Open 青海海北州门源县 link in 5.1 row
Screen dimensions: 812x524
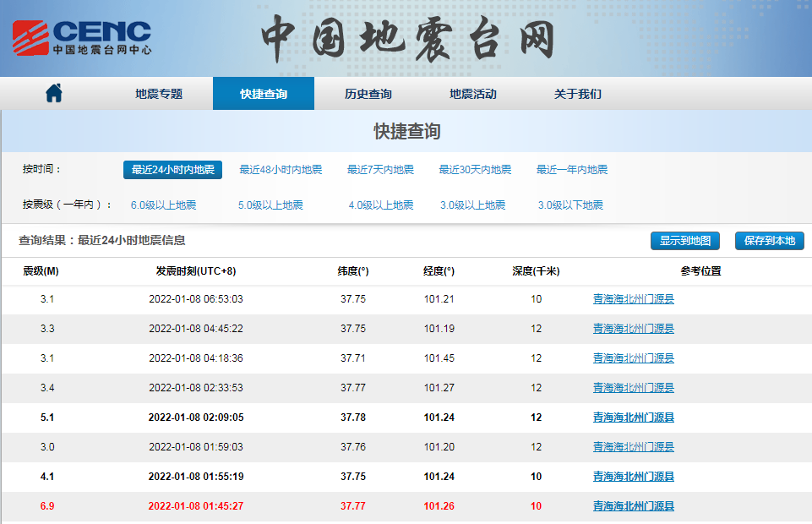coord(634,418)
